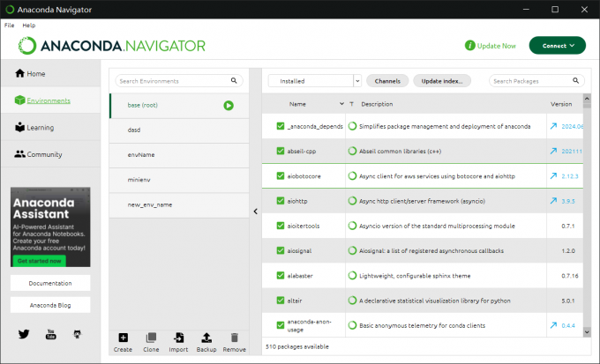Uncheck the _anaconda_depends package checkbox
600x364 pixels.
[281, 126]
